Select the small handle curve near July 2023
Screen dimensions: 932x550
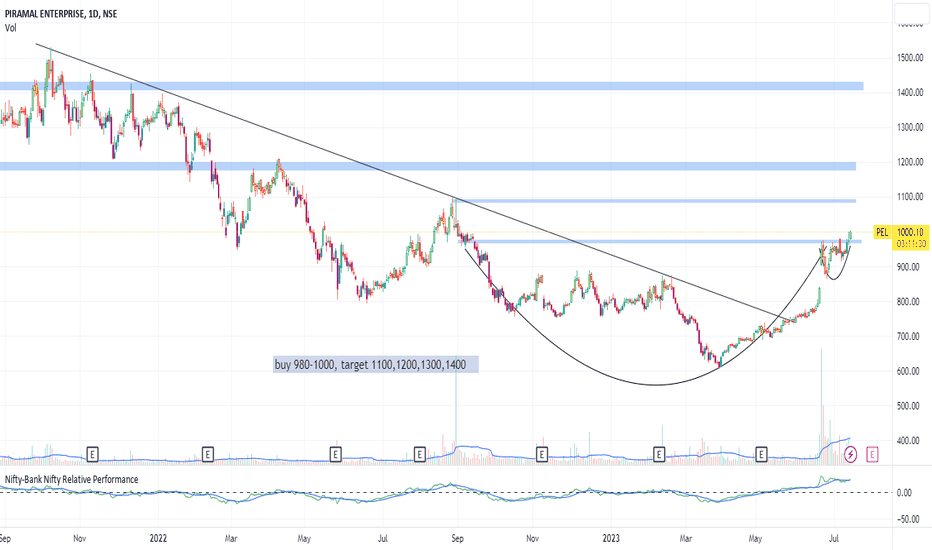coord(836,278)
